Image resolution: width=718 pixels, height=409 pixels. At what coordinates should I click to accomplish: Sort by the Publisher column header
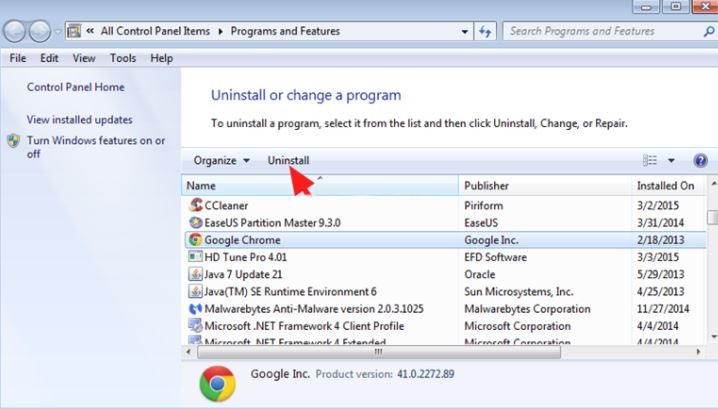[545, 185]
